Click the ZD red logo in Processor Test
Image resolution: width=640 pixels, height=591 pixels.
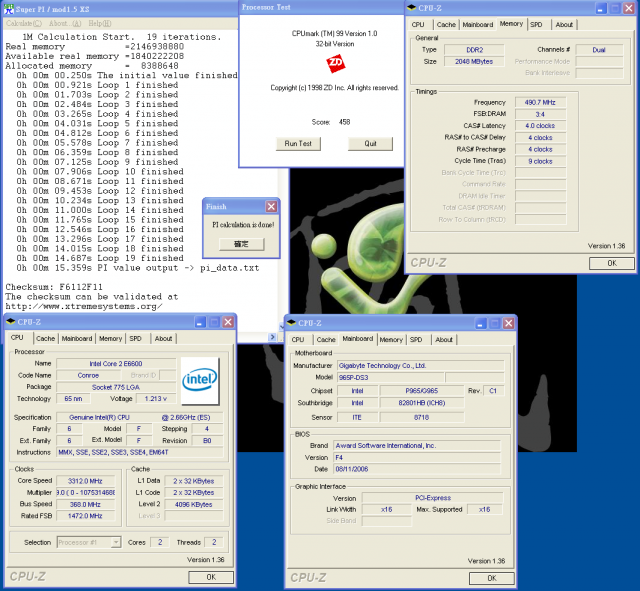(335, 63)
